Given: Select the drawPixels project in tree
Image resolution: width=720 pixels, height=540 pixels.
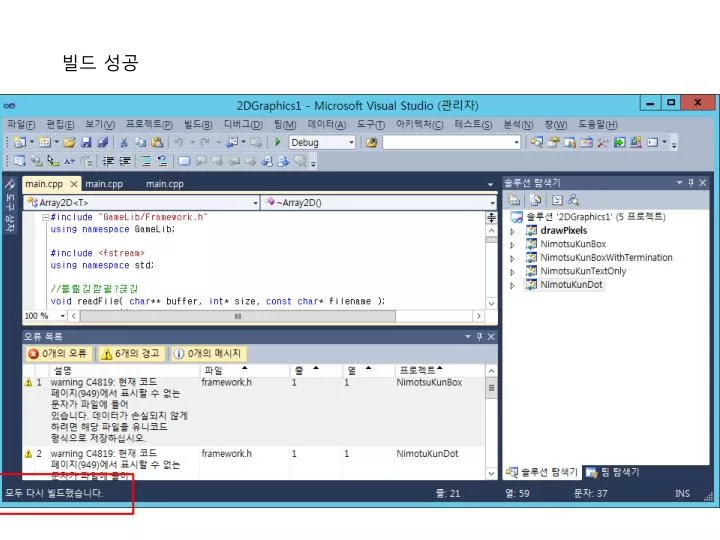Looking at the screenshot, I should click(563, 231).
